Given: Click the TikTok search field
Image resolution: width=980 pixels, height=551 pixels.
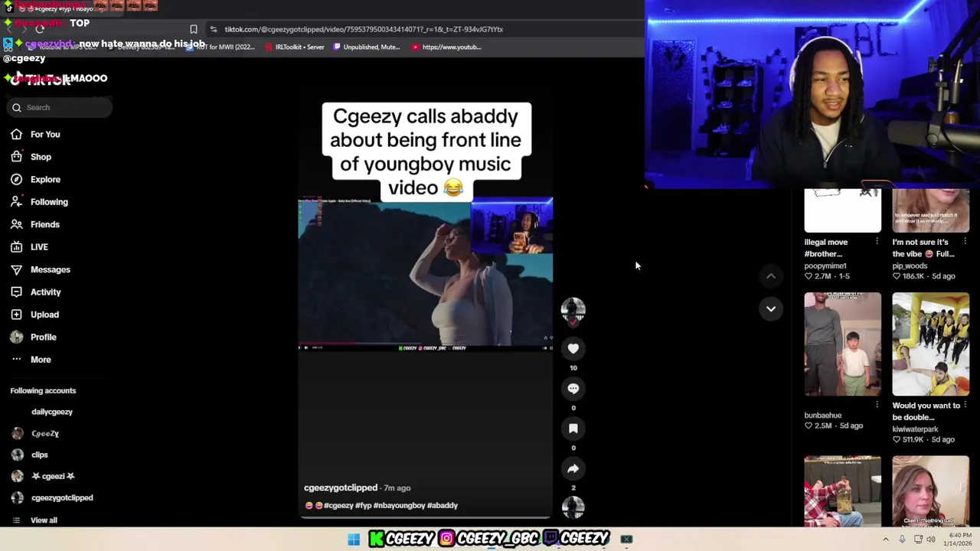Looking at the screenshot, I should point(60,108).
